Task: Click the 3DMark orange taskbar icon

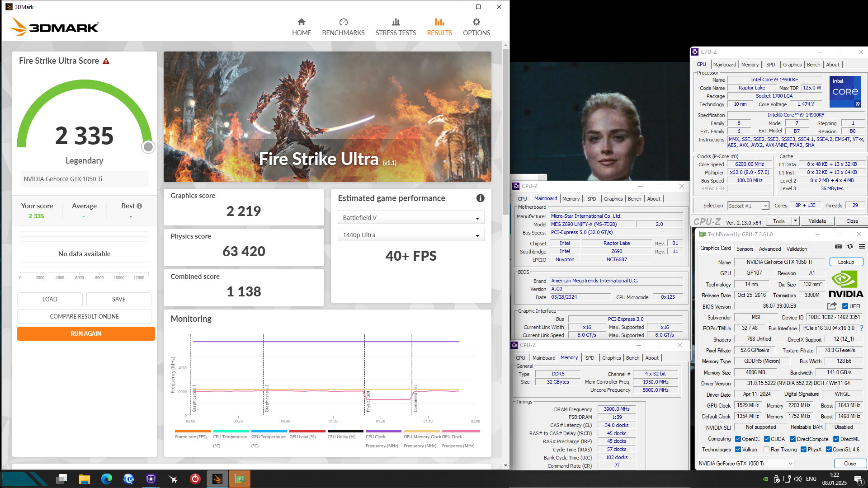Action: click(217, 479)
